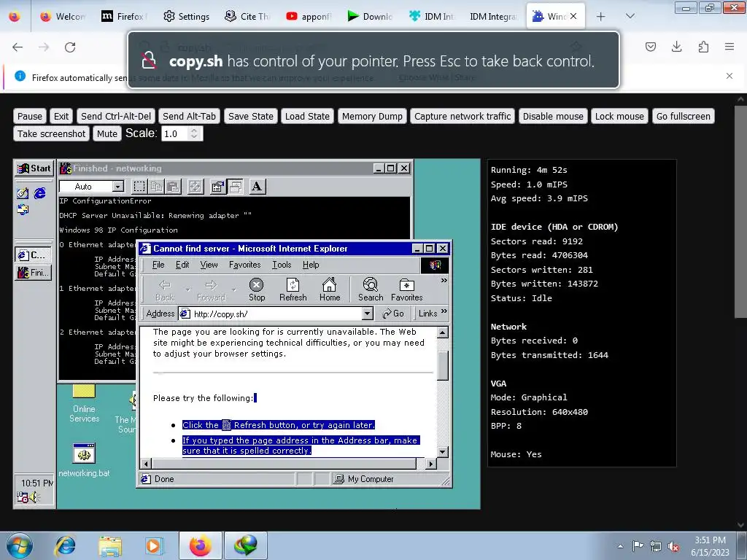Click the Go button beside IE address
This screenshot has width=747, height=560.
393,314
